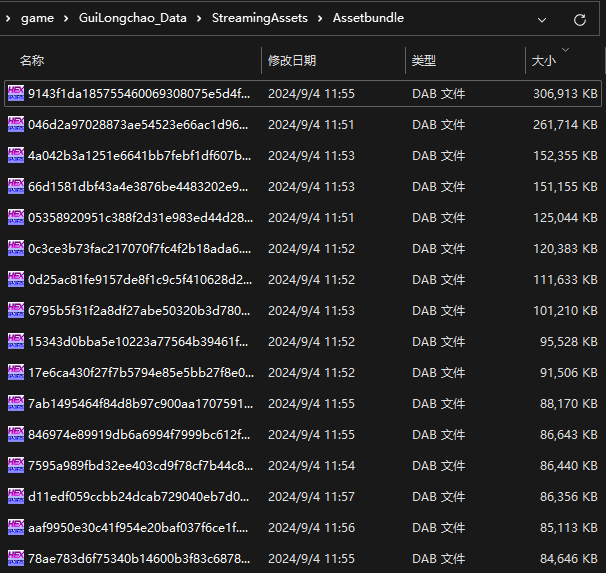The width and height of the screenshot is (606, 573).
Task: Navigate to GuiLongchao_Data breadcrumb
Action: pyautogui.click(x=133, y=18)
